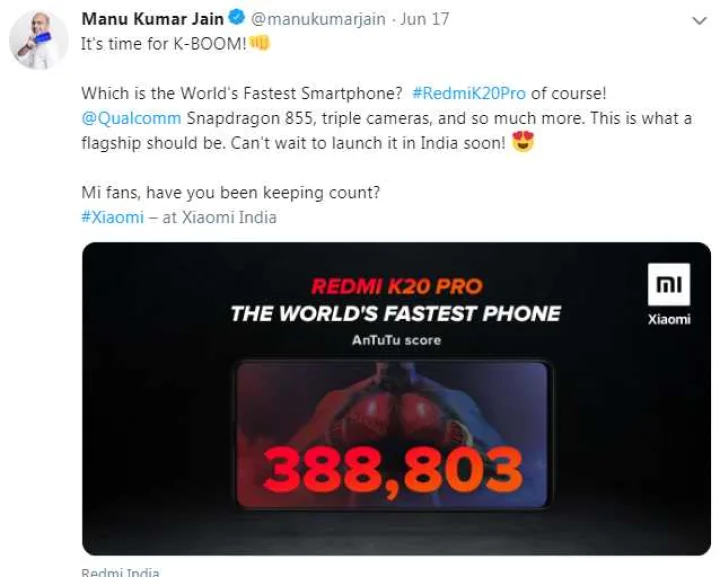
Task: Open the Redmi K20 Pro promo image
Action: 396,398
